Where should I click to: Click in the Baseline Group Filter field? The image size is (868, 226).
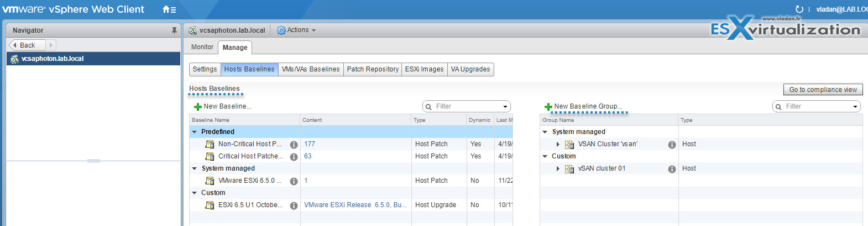tap(817, 106)
